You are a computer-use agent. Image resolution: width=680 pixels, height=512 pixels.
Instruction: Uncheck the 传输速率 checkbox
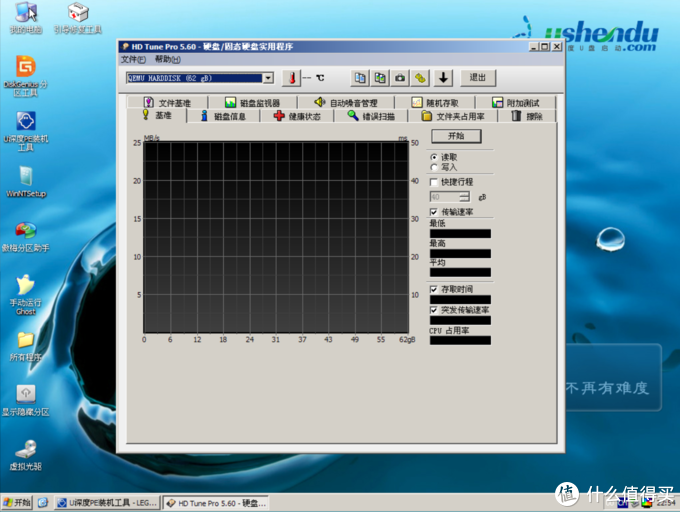pos(434,212)
